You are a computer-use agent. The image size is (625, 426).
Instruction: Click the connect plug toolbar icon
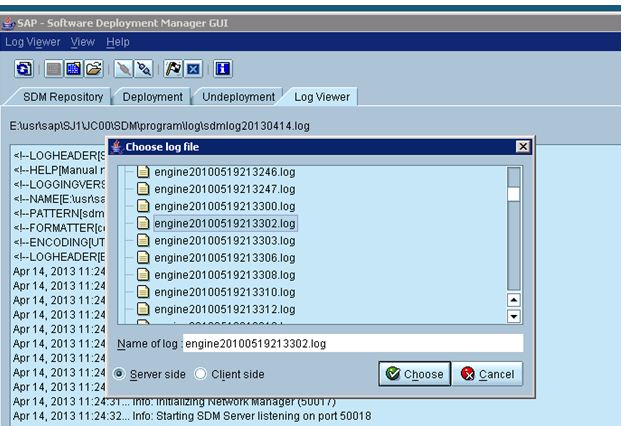coord(124,69)
